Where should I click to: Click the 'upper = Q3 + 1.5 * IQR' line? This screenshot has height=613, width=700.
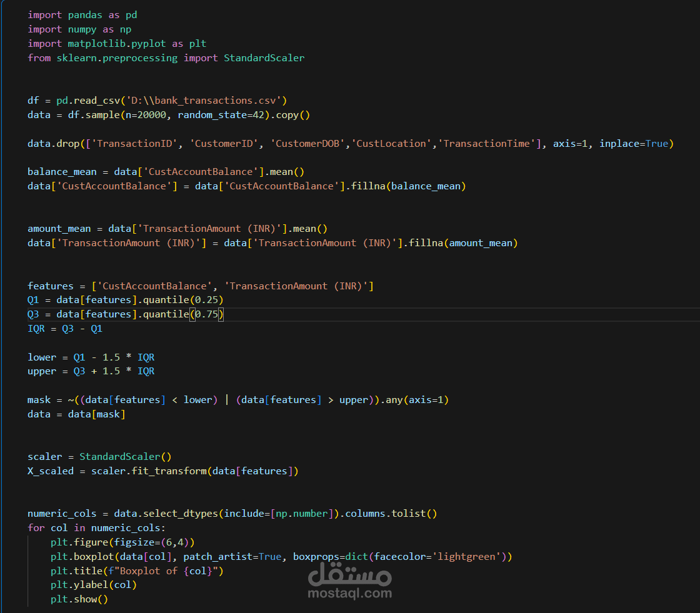(91, 371)
